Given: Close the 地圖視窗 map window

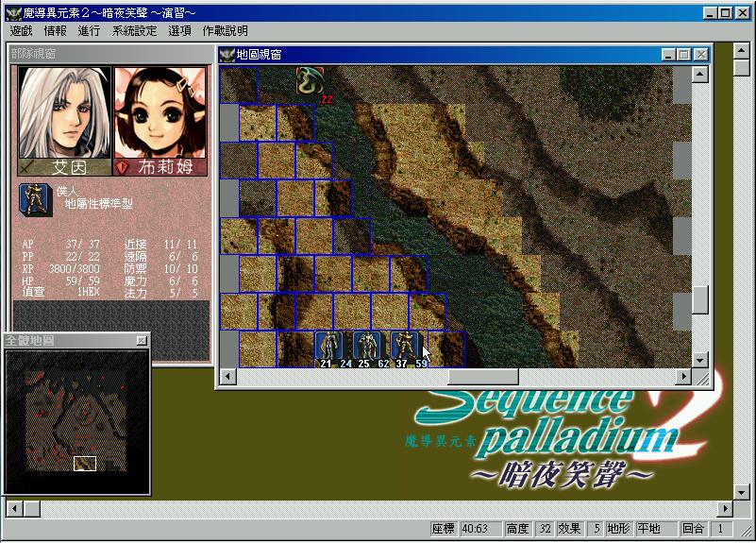Looking at the screenshot, I should (x=701, y=55).
